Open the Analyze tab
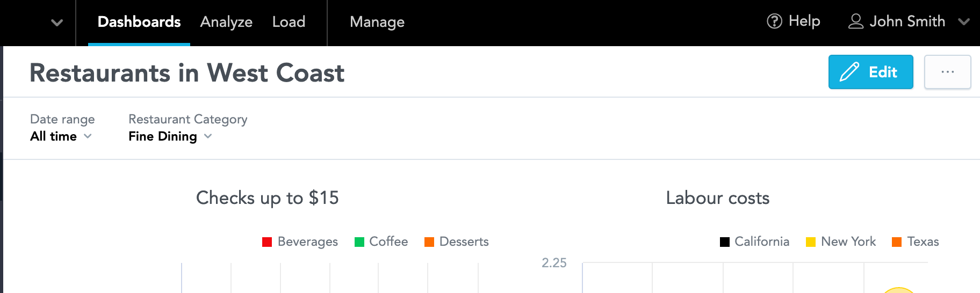 (x=226, y=22)
